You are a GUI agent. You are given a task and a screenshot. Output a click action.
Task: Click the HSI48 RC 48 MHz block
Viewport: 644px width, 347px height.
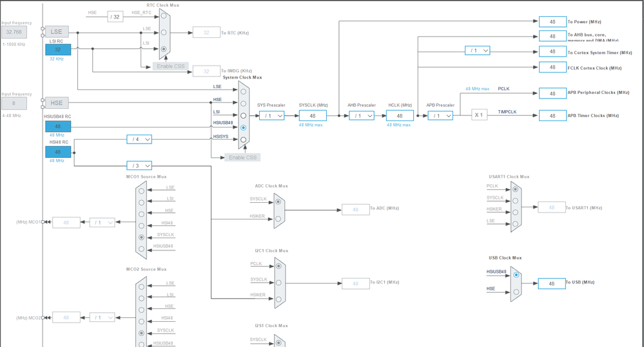pos(58,152)
